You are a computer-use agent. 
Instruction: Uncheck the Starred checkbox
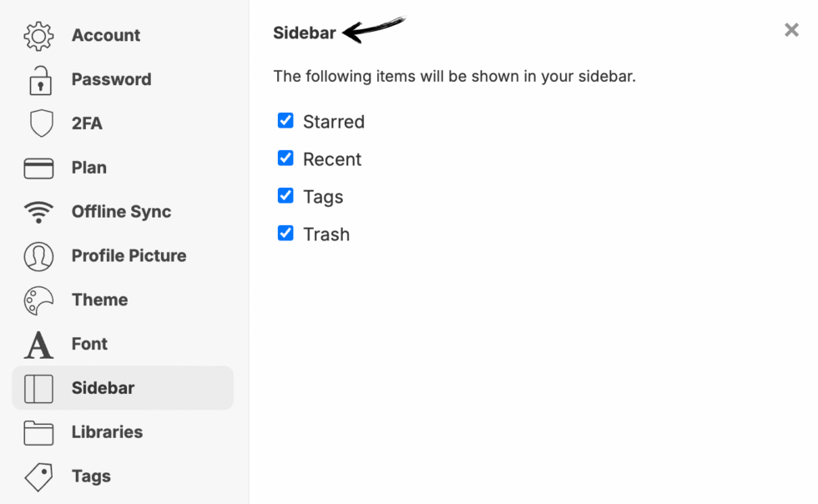pyautogui.click(x=286, y=120)
